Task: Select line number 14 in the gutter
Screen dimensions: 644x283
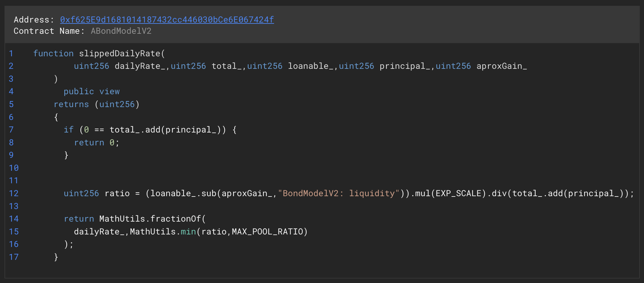Action: click(14, 219)
